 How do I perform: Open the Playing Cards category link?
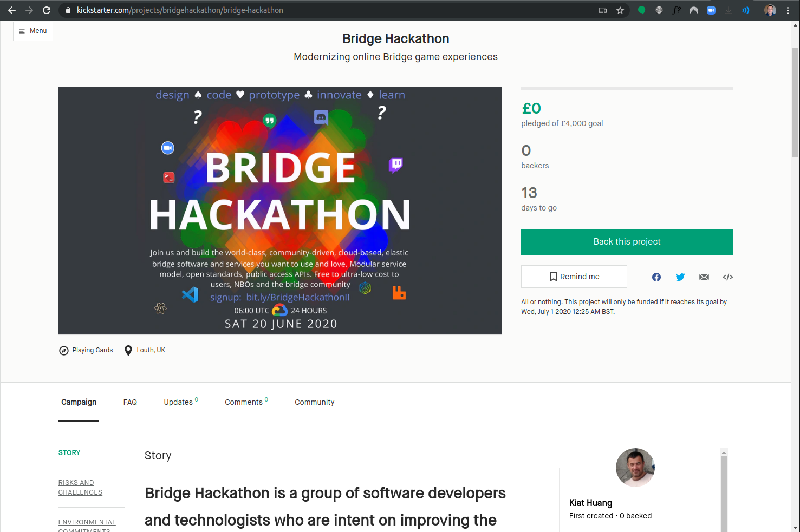pyautogui.click(x=93, y=350)
